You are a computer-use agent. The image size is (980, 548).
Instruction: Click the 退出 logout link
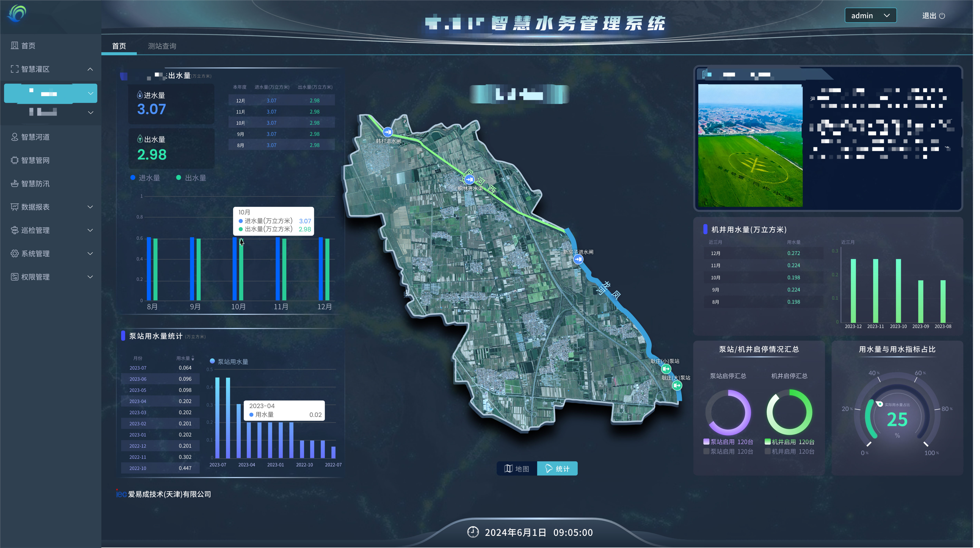pyautogui.click(x=934, y=16)
